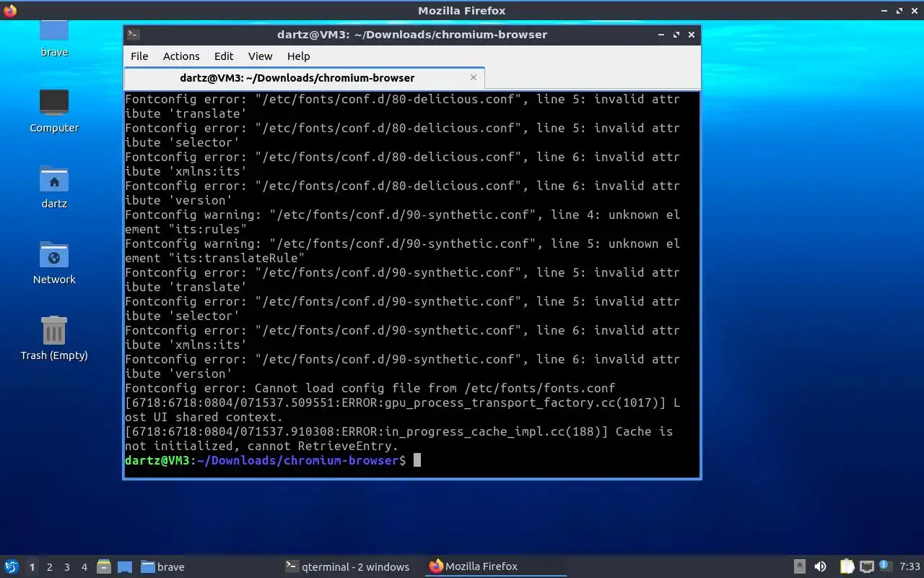Open the removable media eject tray icon
This screenshot has width=924, height=578.
point(800,566)
